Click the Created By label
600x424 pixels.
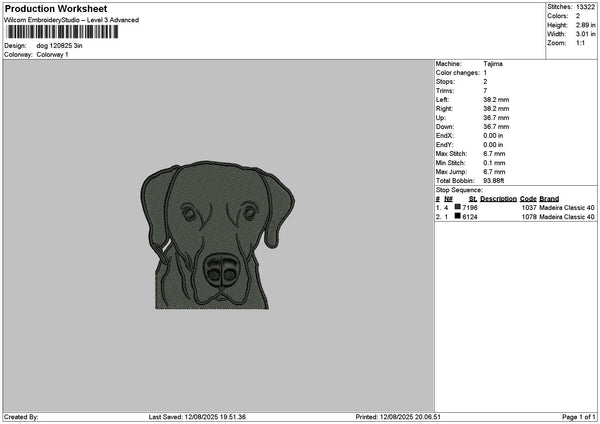pos(21,417)
